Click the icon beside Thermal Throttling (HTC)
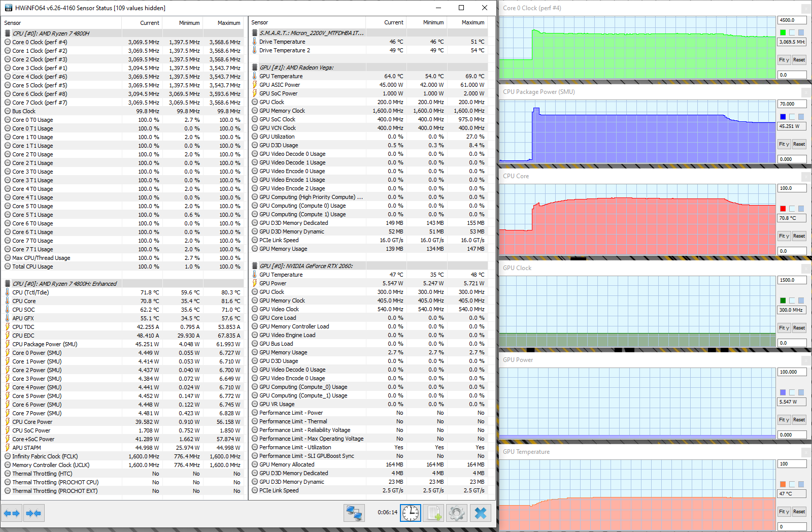 [x=8, y=474]
